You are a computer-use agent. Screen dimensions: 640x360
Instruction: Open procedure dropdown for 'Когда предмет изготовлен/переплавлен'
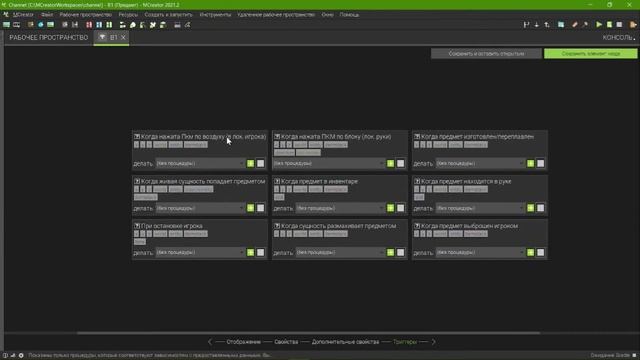(480, 164)
